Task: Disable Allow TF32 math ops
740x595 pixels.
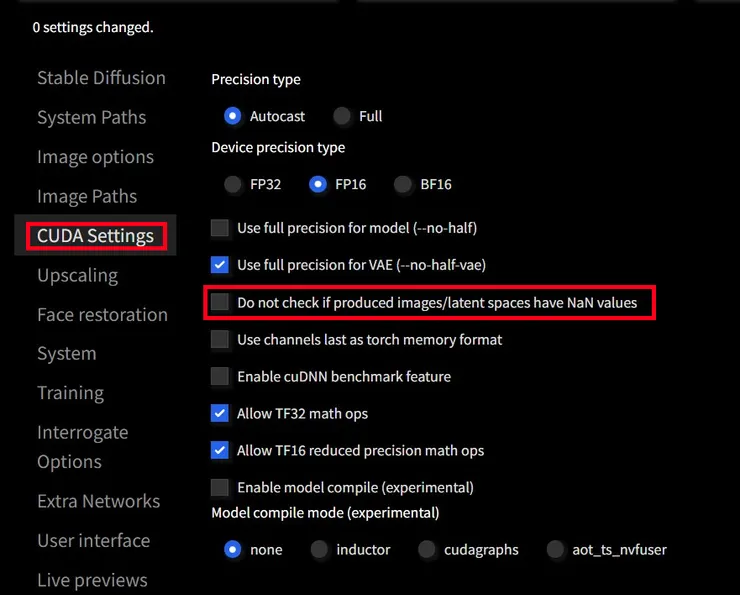Action: 220,413
